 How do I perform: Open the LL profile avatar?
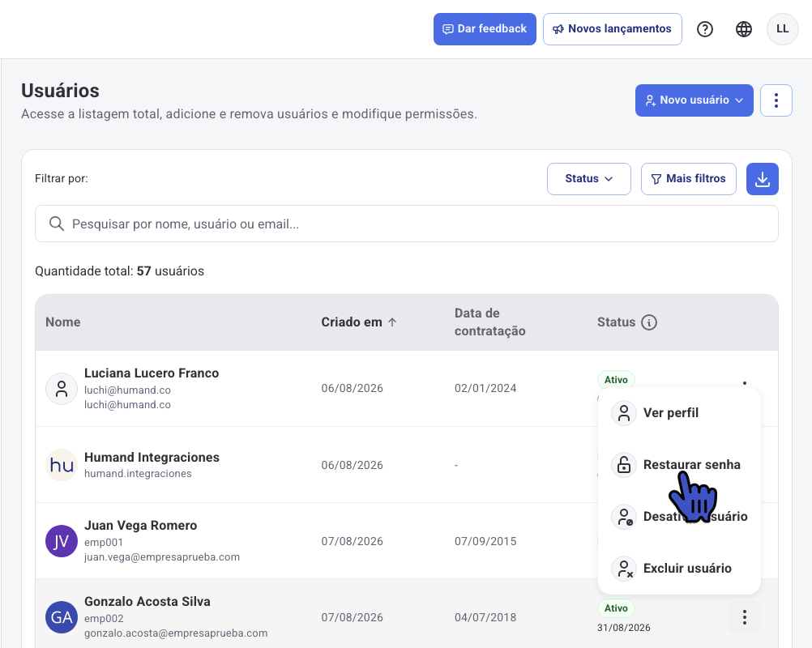pos(783,29)
